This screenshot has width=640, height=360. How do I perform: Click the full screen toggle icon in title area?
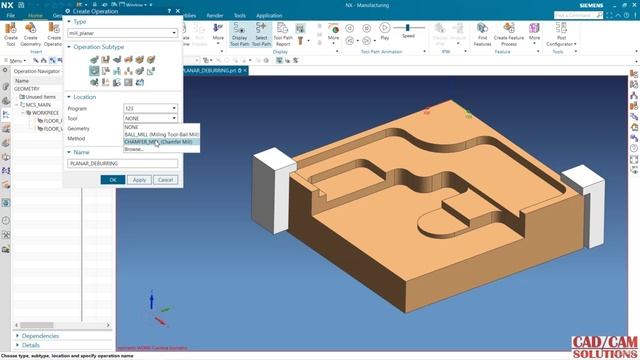(609, 15)
